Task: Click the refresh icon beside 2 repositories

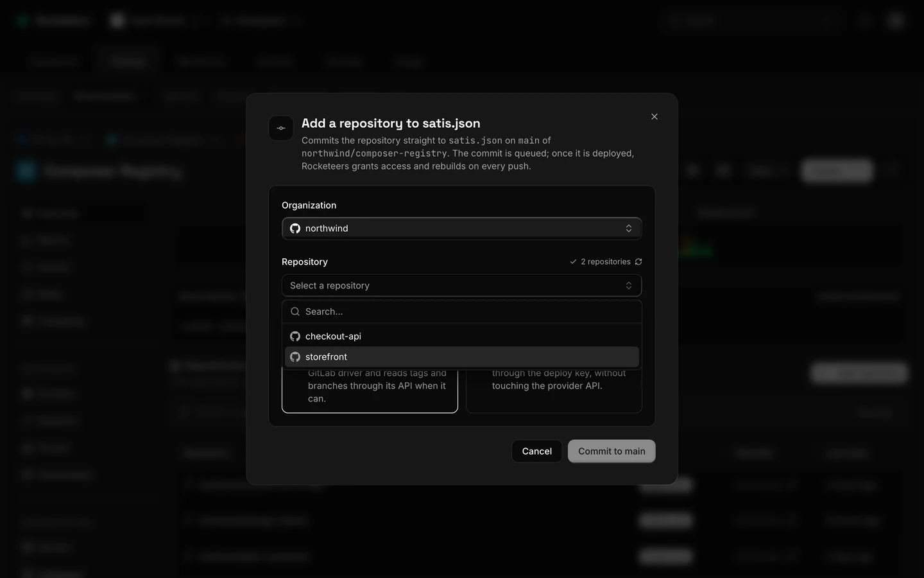Action: tap(638, 261)
